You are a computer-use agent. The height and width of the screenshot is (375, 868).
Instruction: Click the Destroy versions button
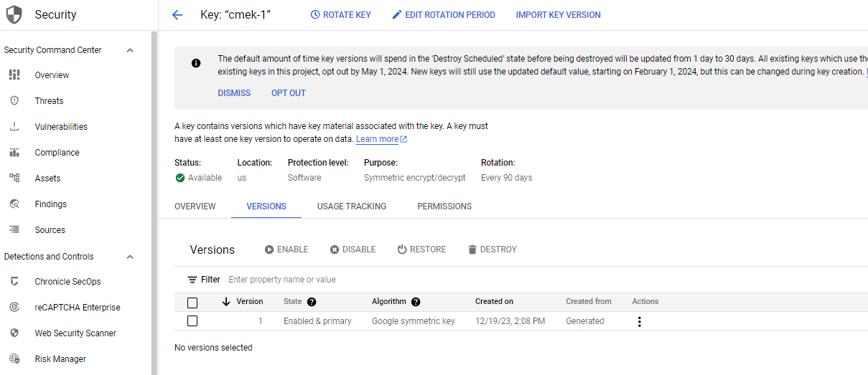pyautogui.click(x=492, y=250)
